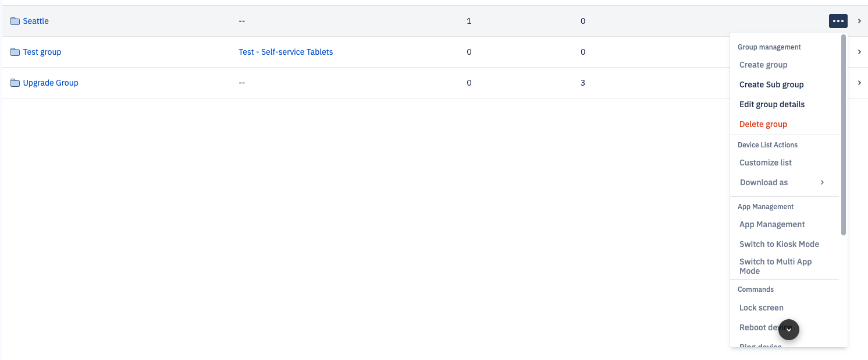Choose Switch to Multi App Mode
Image resolution: width=868 pixels, height=360 pixels.
(775, 266)
